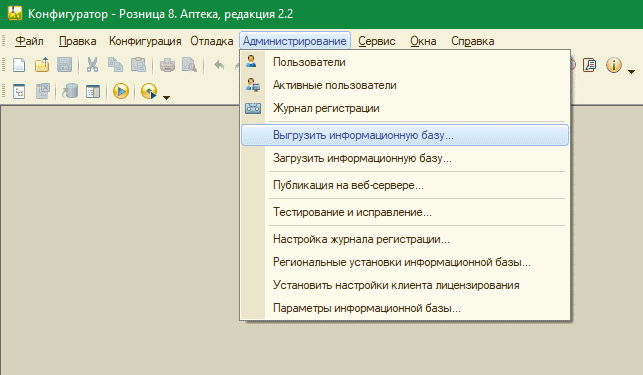Image resolution: width=643 pixels, height=375 pixels.
Task: Open the Окна menu
Action: [423, 41]
